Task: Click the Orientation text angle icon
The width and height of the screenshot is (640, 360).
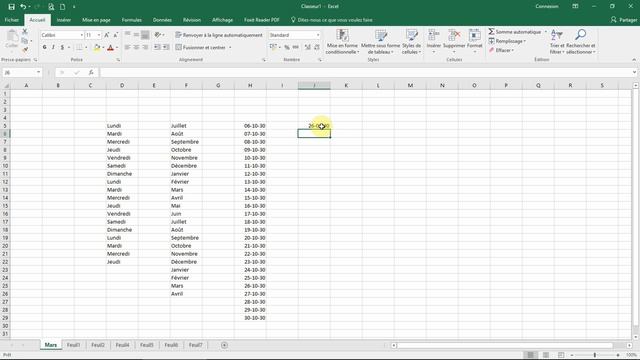Action: tap(158, 35)
